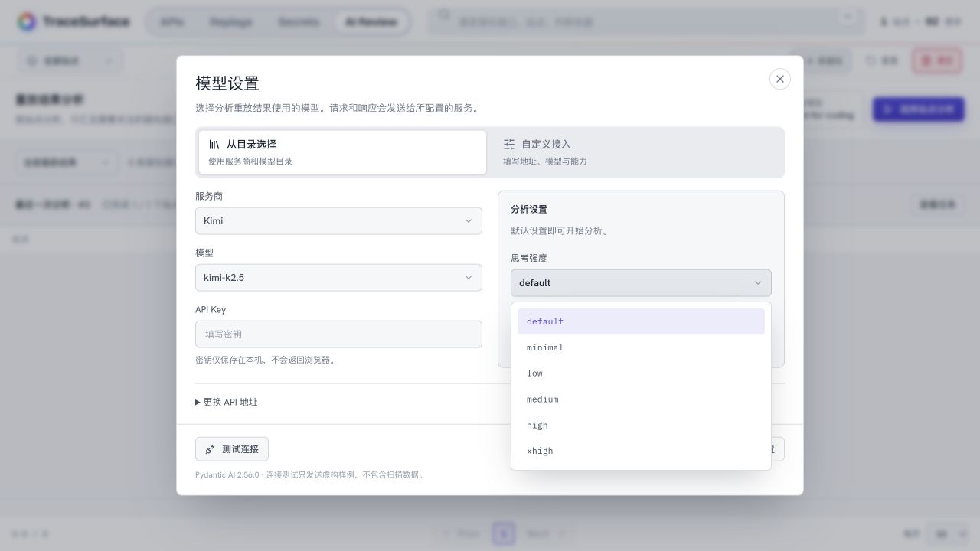Open the APIs tab behind the dialog
Screen dimensions: 980x551
172,22
